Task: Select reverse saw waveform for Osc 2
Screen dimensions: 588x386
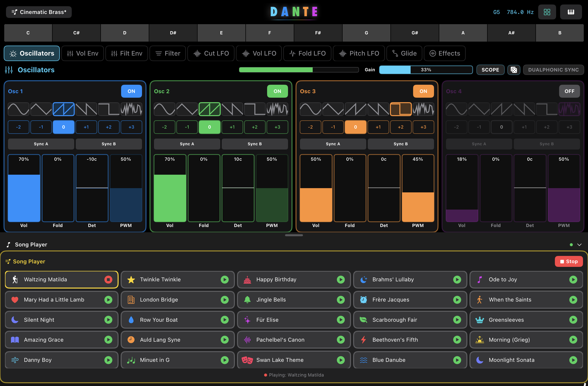Action: (232, 109)
